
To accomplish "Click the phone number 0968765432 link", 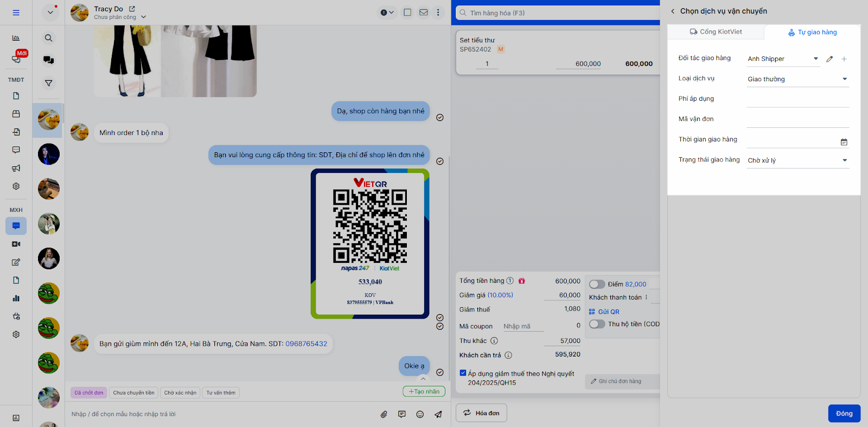I will (x=307, y=344).
